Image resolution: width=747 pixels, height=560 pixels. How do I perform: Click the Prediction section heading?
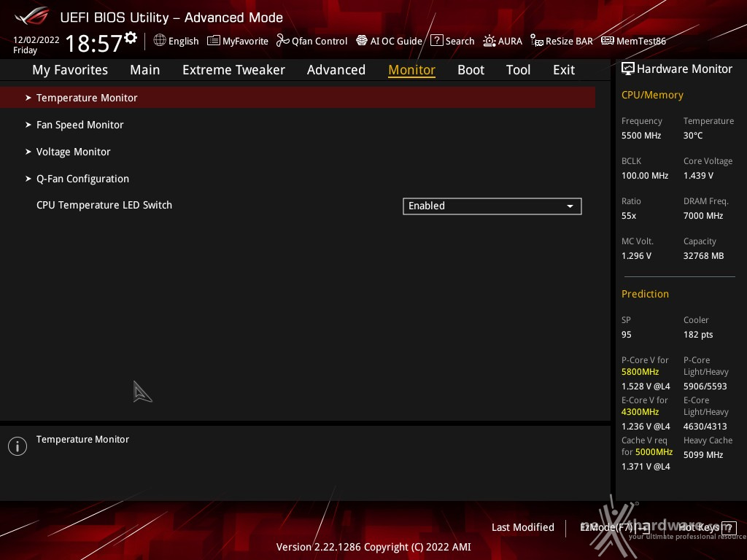645,294
